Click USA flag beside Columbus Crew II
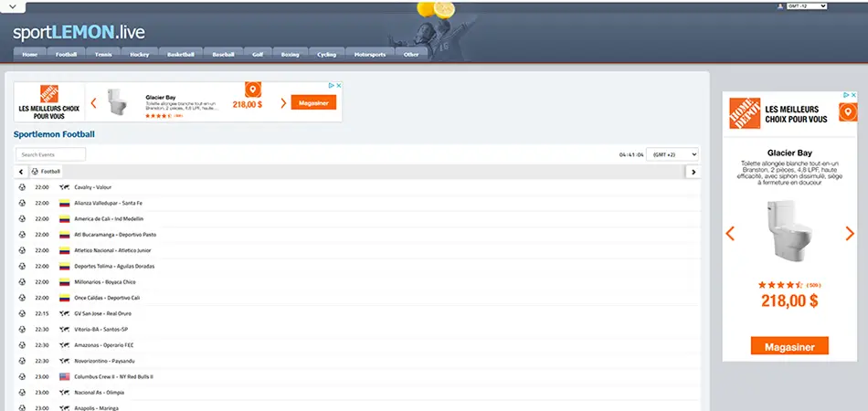This screenshot has width=868, height=411. click(64, 376)
